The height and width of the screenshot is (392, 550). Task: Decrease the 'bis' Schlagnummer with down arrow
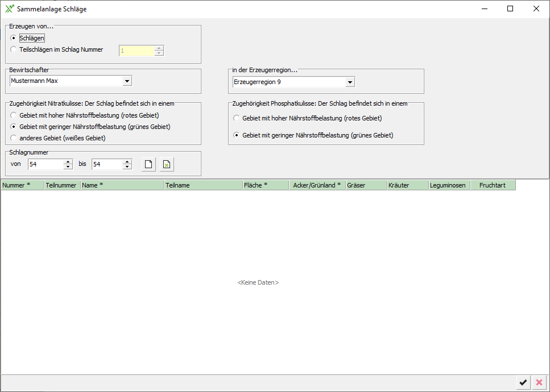point(127,167)
